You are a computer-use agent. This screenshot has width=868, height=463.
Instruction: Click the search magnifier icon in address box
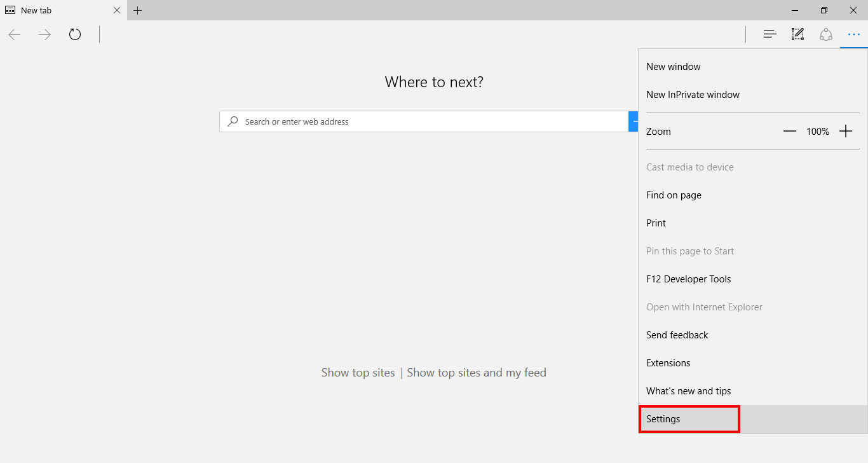click(x=233, y=121)
